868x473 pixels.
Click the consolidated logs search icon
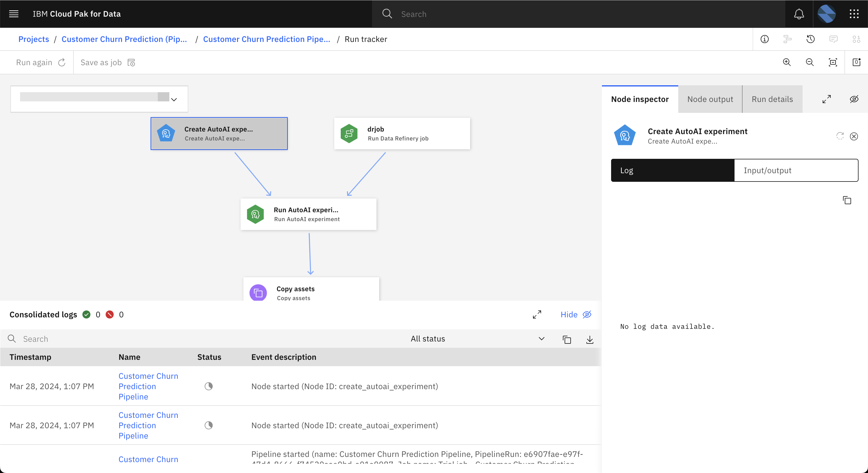12,339
